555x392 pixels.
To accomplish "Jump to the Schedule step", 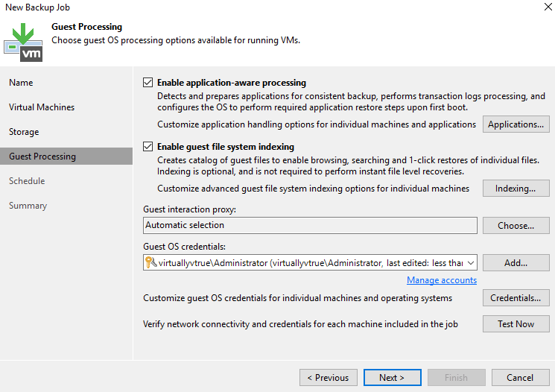I will pyautogui.click(x=27, y=181).
